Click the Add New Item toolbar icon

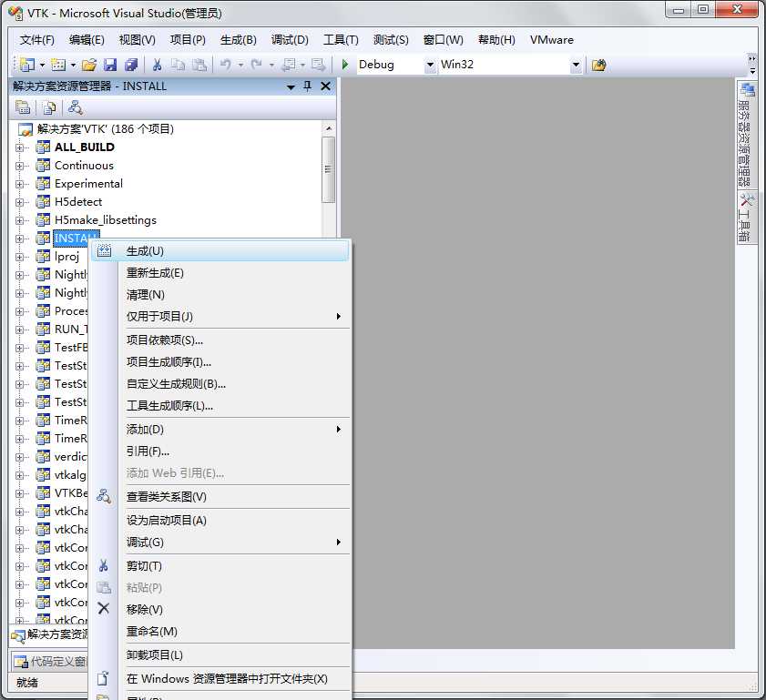[58, 65]
